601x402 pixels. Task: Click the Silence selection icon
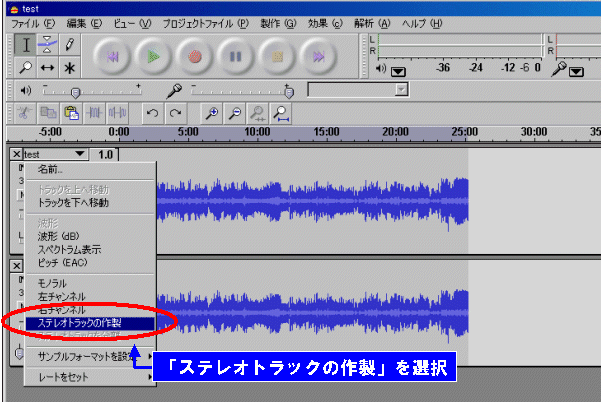pos(117,113)
